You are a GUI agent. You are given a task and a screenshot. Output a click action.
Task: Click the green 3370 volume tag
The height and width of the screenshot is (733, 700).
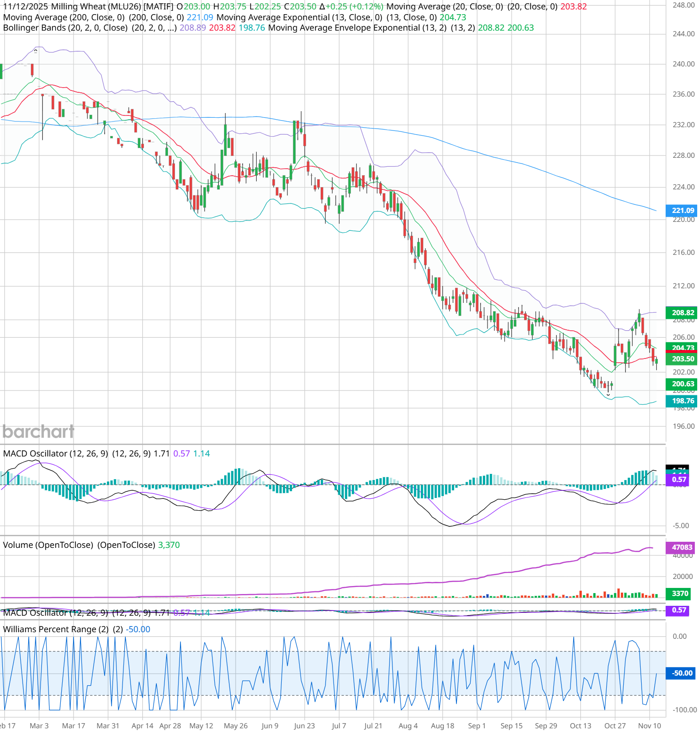click(679, 594)
